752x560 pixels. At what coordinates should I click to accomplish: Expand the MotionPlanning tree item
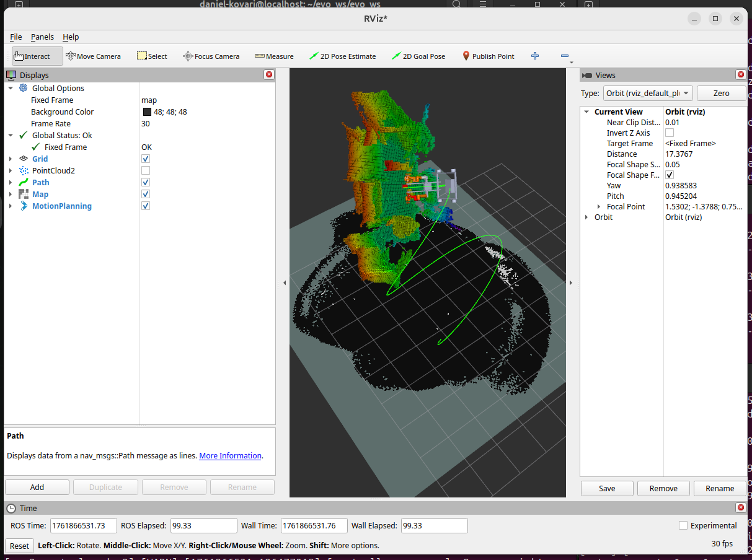coord(10,206)
